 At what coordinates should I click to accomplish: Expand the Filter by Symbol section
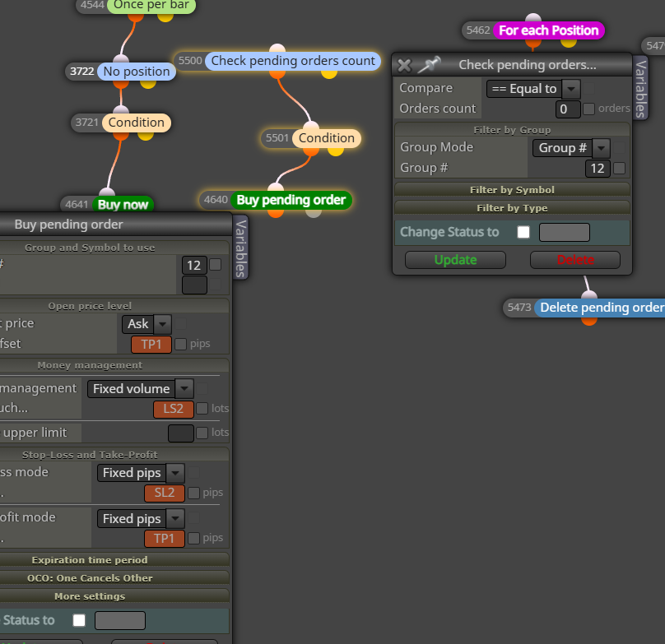tap(512, 189)
